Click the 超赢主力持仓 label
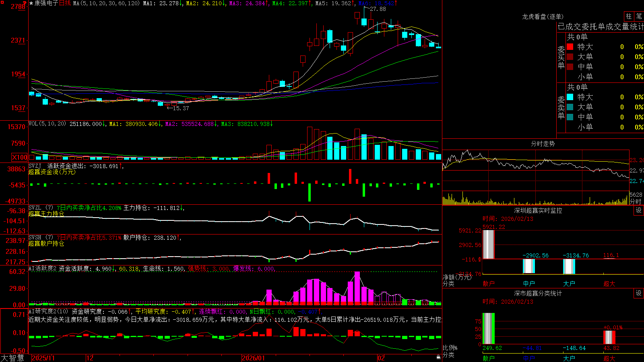Screen dimensions: 644x362 46,214
